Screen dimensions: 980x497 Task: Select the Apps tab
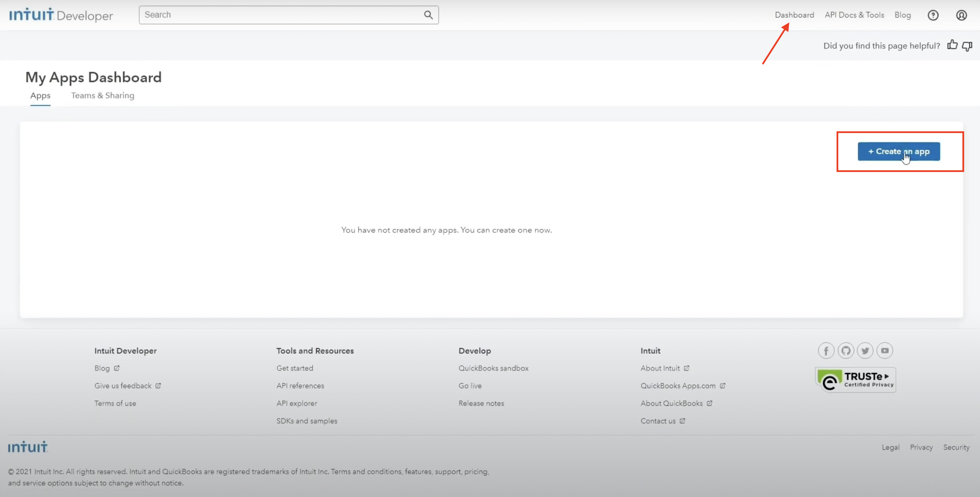pyautogui.click(x=40, y=95)
